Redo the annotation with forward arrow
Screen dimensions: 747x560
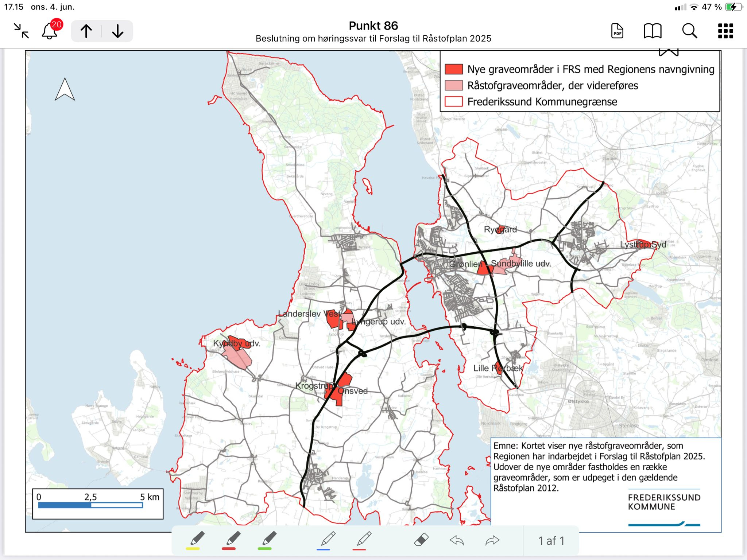coord(492,540)
